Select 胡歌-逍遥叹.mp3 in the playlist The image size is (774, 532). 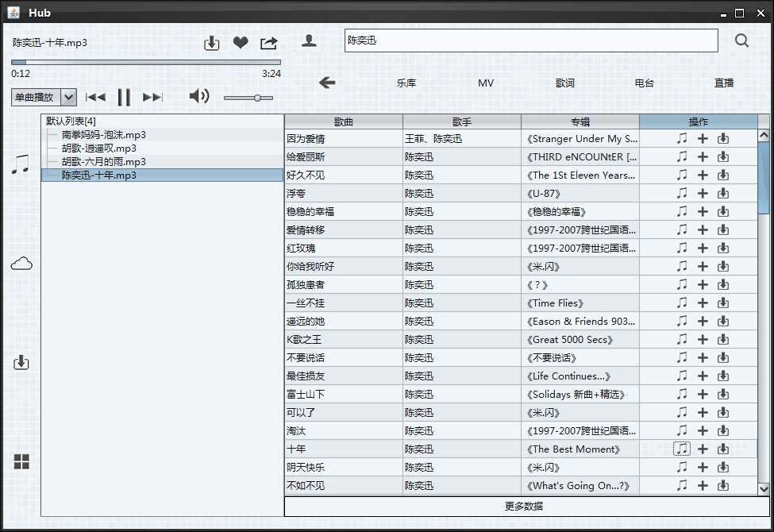pos(98,148)
